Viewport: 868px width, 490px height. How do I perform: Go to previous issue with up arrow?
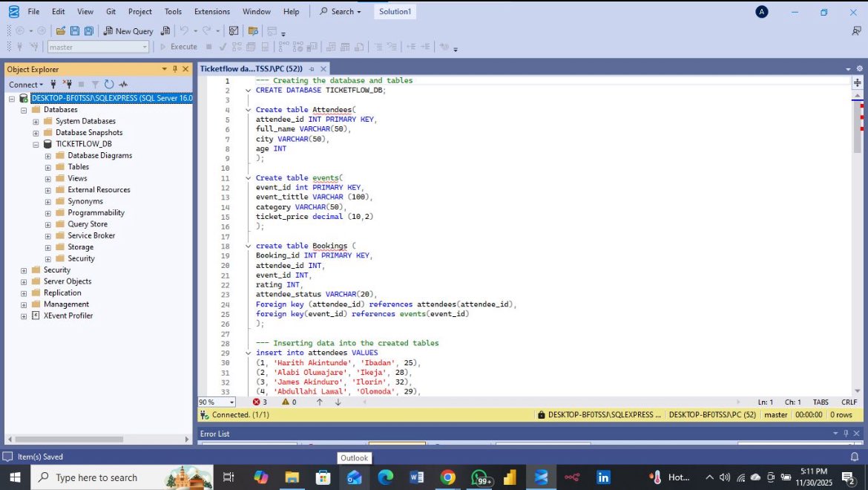coord(320,402)
